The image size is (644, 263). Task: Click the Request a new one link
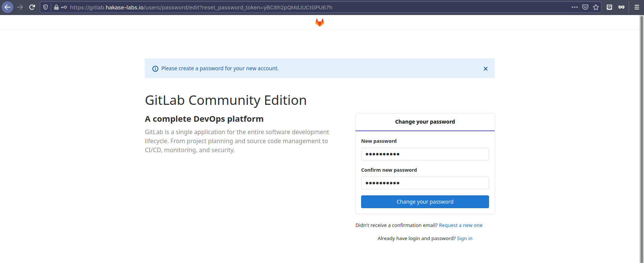coord(460,225)
